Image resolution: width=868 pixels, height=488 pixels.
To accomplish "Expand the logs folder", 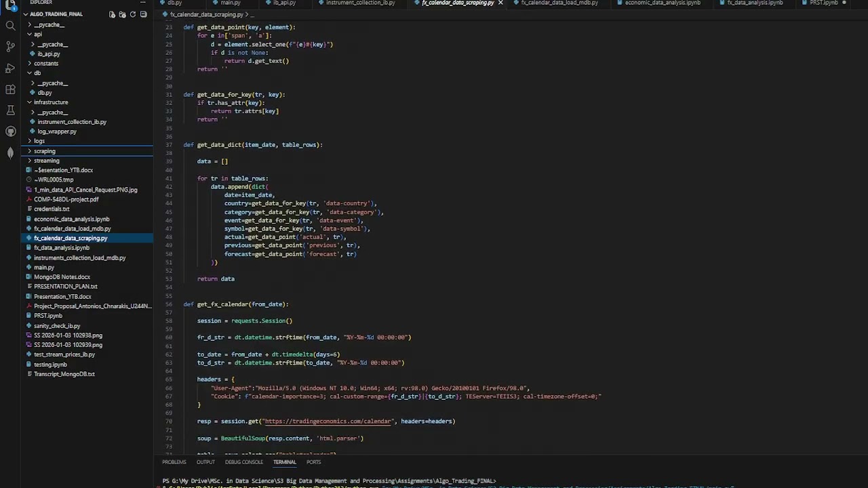I will [x=39, y=141].
